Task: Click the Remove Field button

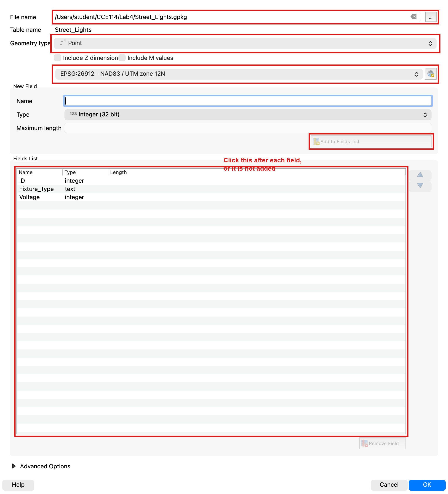Action: click(383, 443)
